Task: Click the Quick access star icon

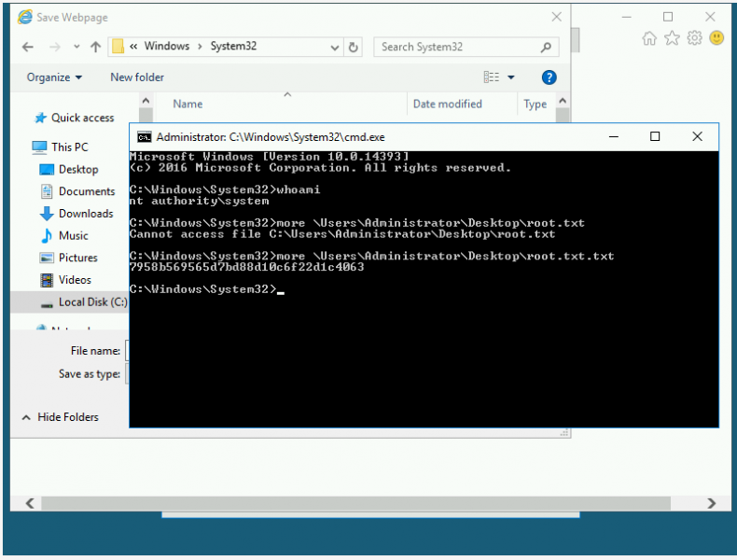Action: coord(40,118)
